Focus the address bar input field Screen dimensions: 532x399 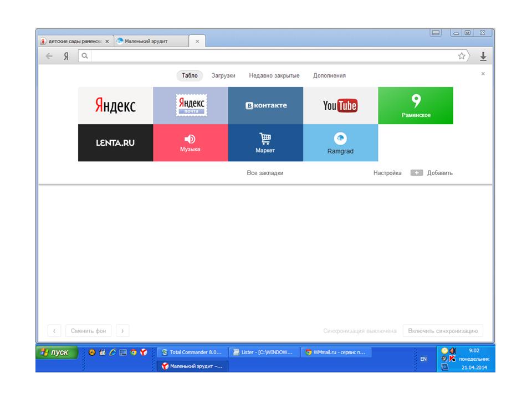[x=273, y=56]
